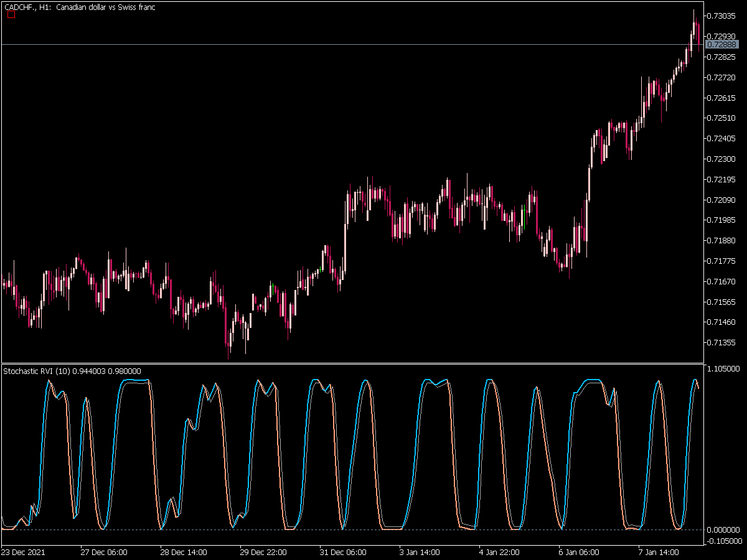The width and height of the screenshot is (747, 560).
Task: Click the 0.71985 price axis label
Action: pos(723,220)
